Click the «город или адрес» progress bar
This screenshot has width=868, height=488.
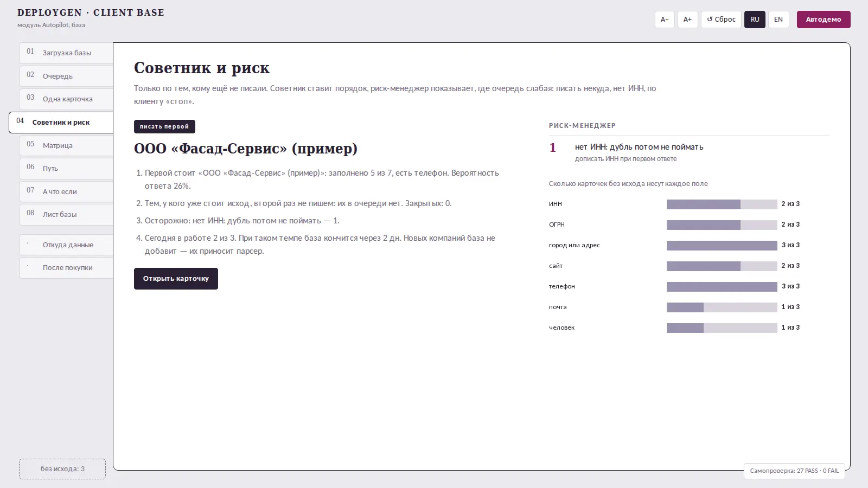722,246
